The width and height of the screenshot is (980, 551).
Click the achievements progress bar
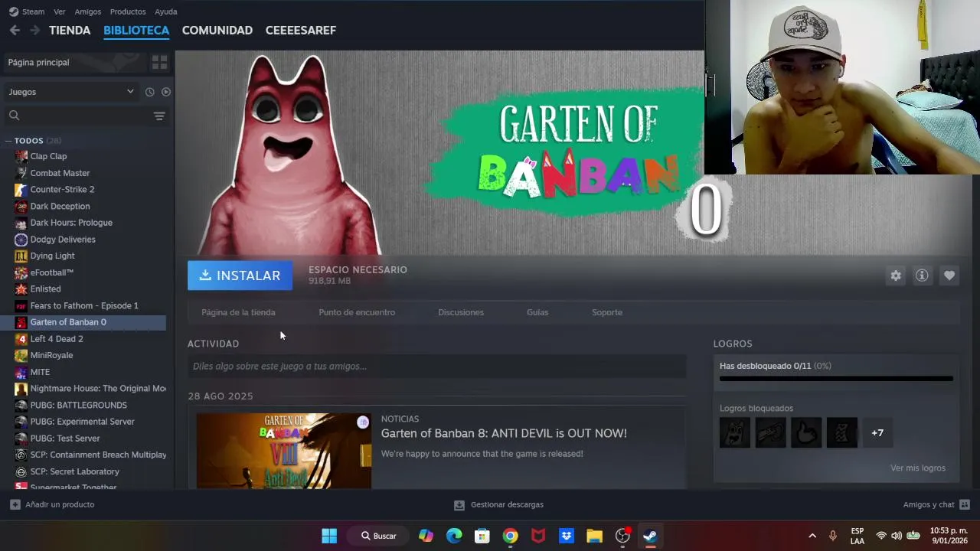click(x=836, y=378)
